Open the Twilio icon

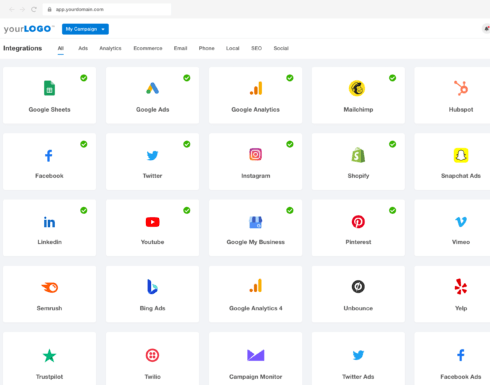click(152, 355)
